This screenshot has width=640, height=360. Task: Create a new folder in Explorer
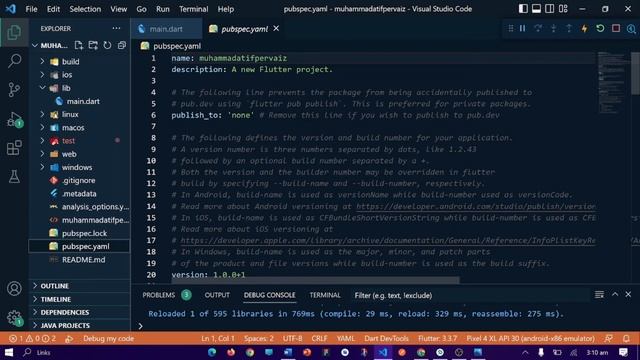(x=93, y=45)
